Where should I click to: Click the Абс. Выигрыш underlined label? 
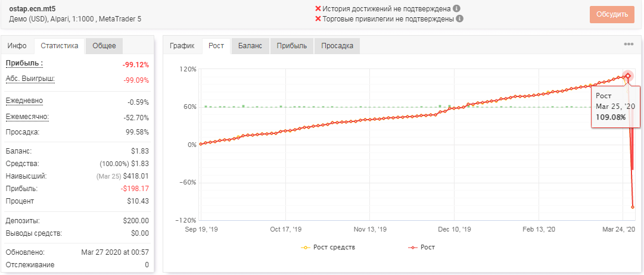coord(30,79)
